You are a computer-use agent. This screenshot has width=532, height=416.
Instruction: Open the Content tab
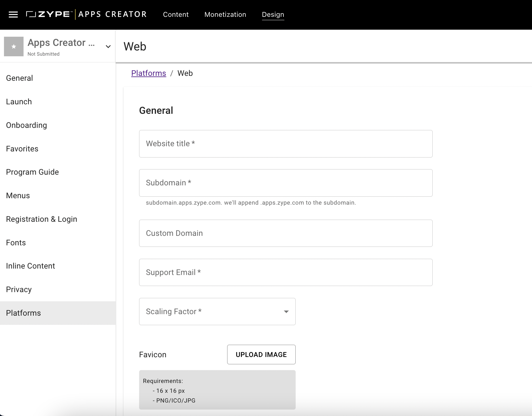(x=176, y=14)
